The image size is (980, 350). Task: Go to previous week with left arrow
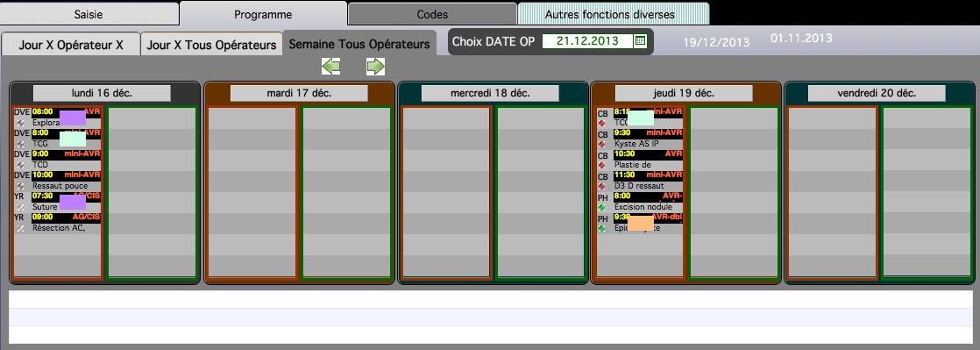tap(330, 67)
